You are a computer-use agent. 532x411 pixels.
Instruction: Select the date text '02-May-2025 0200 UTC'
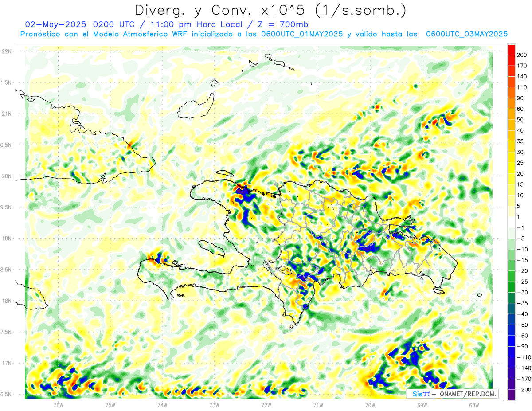(x=80, y=24)
